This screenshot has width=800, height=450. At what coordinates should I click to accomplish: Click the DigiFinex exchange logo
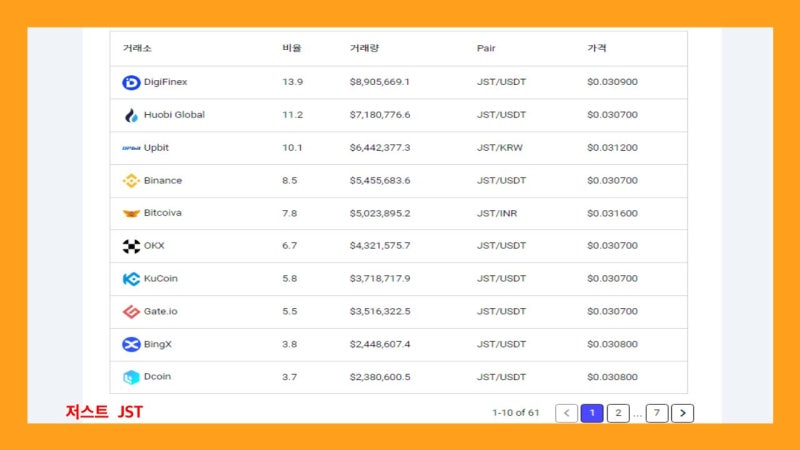point(131,82)
